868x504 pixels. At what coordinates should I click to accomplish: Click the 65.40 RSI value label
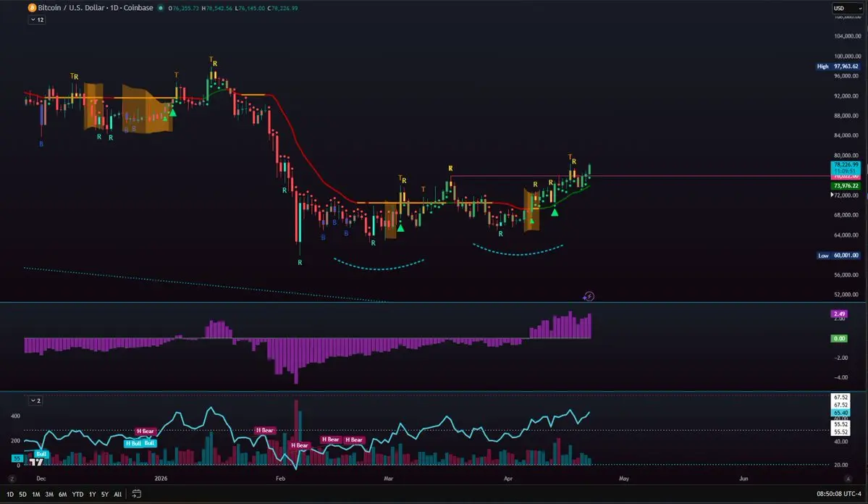(x=840, y=413)
